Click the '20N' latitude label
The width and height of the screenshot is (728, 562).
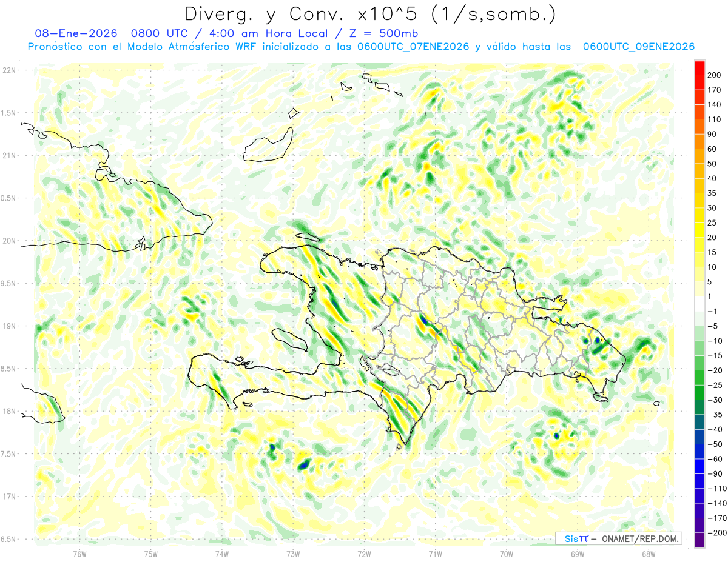click(x=9, y=241)
